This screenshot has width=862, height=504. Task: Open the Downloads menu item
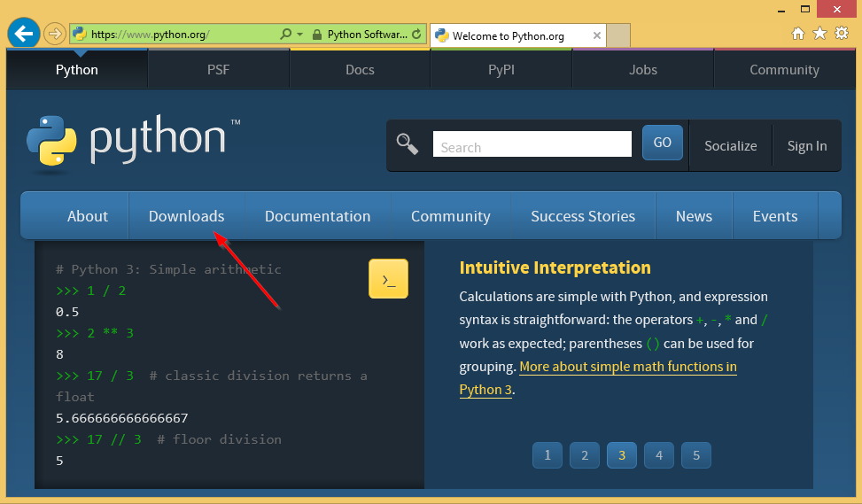(x=186, y=216)
